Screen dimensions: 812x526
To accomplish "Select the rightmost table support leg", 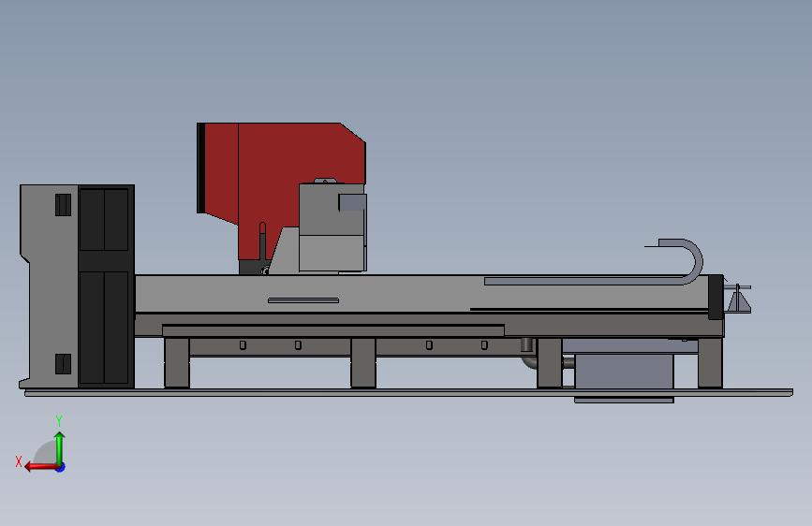I will point(710,362).
